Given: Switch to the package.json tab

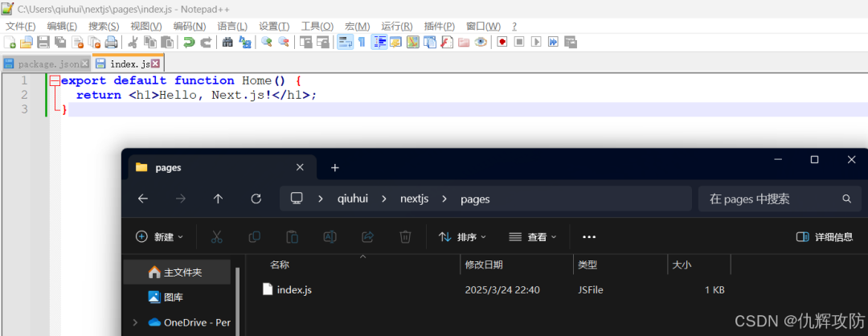Looking at the screenshot, I should (46, 64).
